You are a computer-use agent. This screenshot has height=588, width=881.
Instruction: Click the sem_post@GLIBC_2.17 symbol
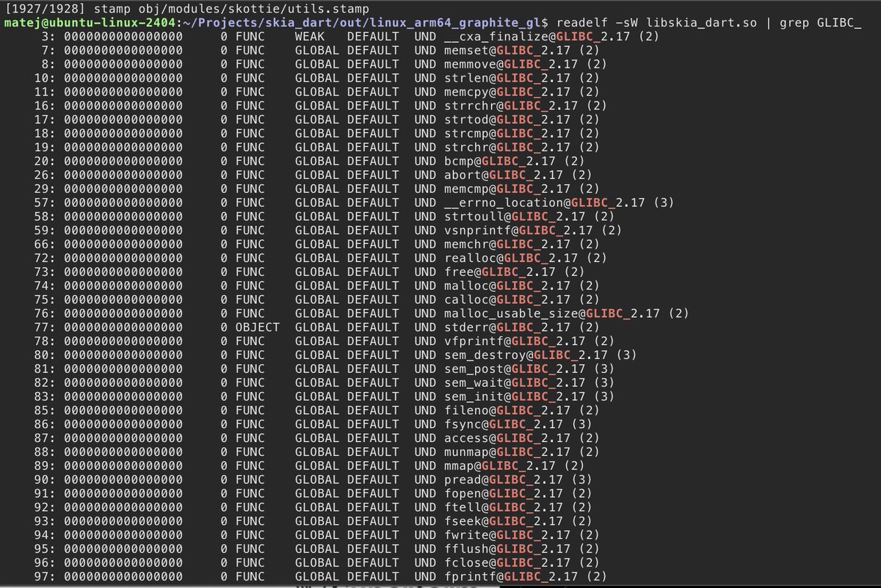pyautogui.click(x=515, y=369)
